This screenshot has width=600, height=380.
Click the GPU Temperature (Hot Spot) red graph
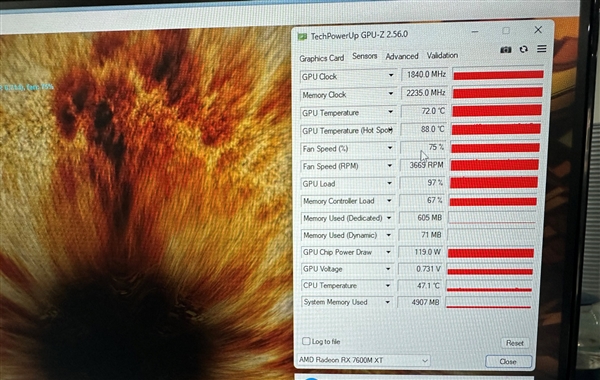pos(496,129)
